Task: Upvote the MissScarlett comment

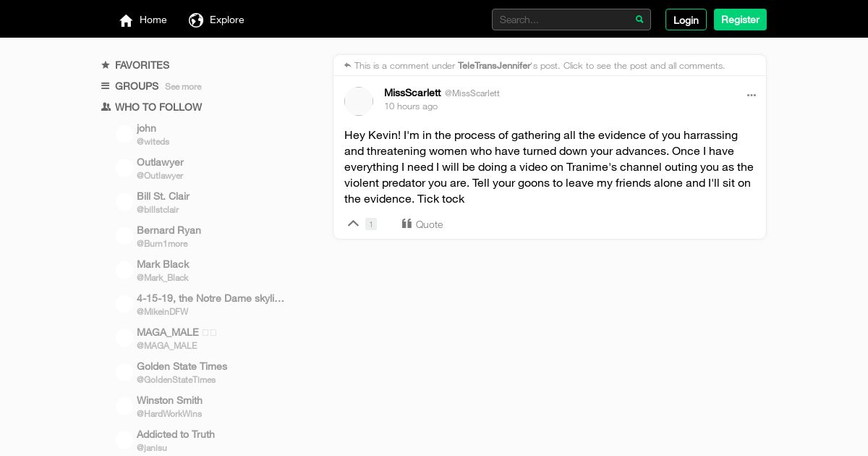Action: (x=353, y=224)
